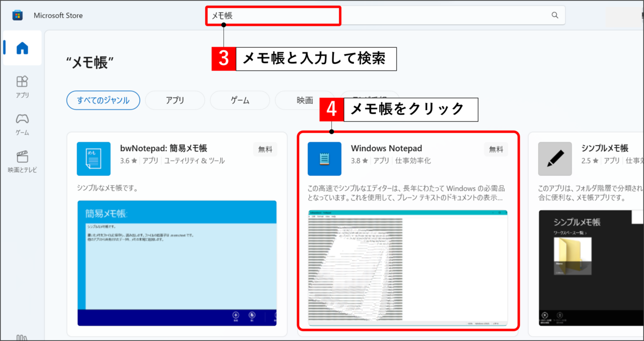Click the 3.8 star rating on Windows Notepad
Viewport: 644px width, 341px height.
pos(359,161)
